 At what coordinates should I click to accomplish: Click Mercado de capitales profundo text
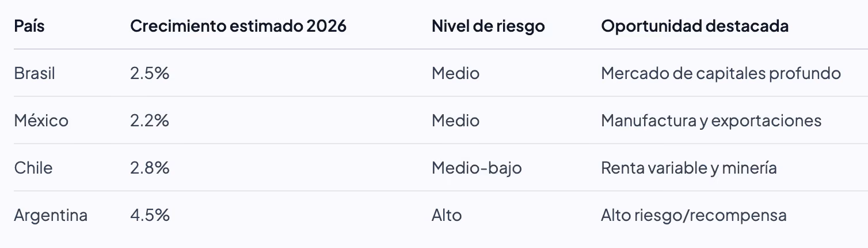(x=721, y=73)
